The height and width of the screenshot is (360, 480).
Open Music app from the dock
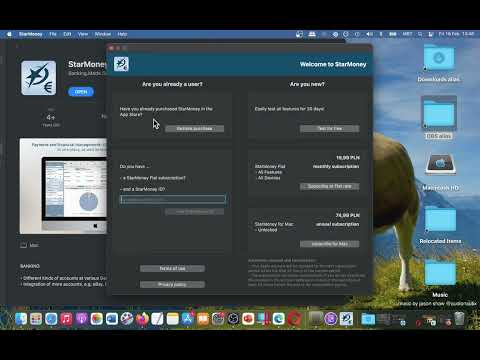click(x=66, y=319)
